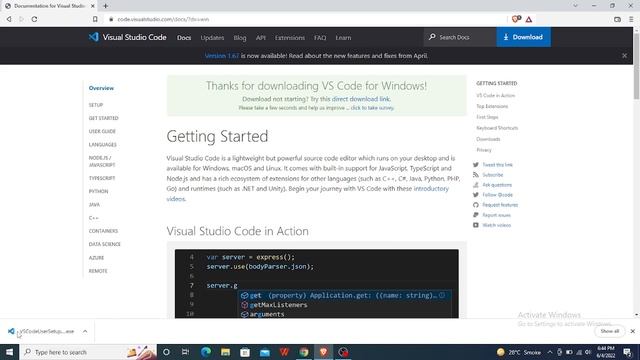Click Show all downloads button
Image resolution: width=640 pixels, height=360 pixels.
609,331
